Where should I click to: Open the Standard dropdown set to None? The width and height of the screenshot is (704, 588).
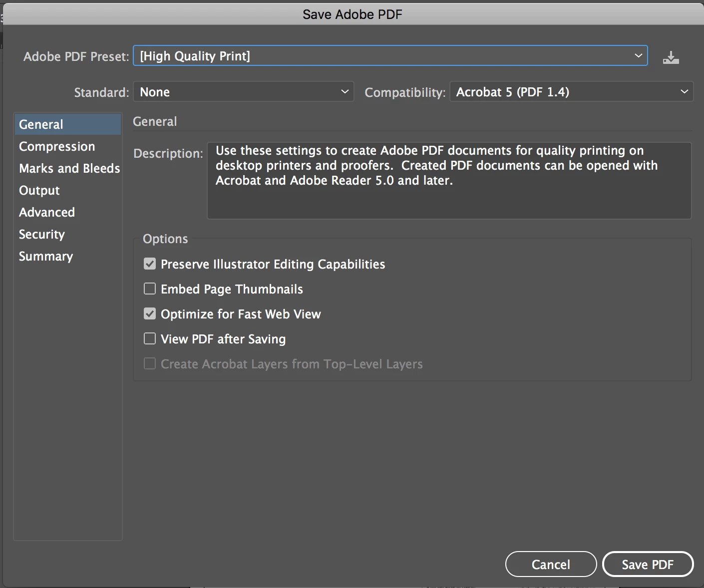(x=243, y=92)
